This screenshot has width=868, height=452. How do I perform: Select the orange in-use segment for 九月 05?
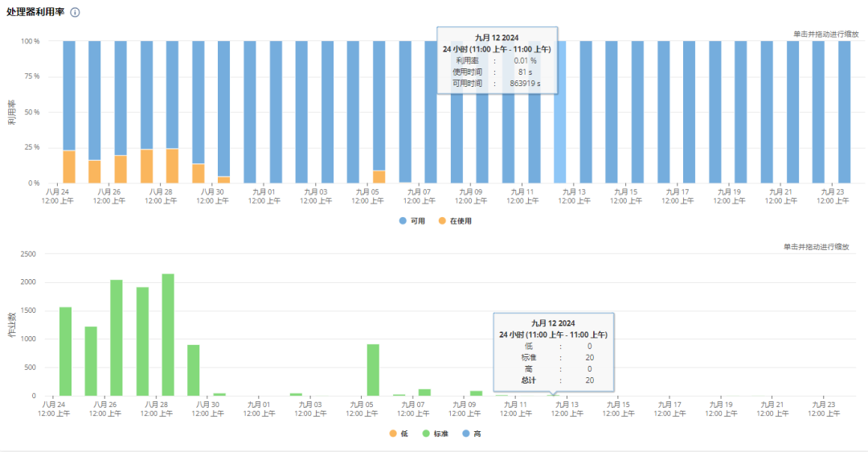click(379, 177)
